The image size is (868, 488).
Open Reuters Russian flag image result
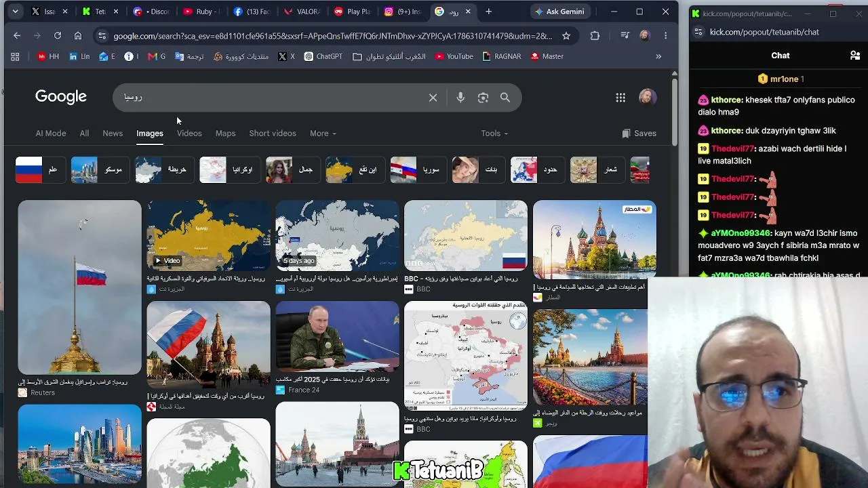click(79, 287)
